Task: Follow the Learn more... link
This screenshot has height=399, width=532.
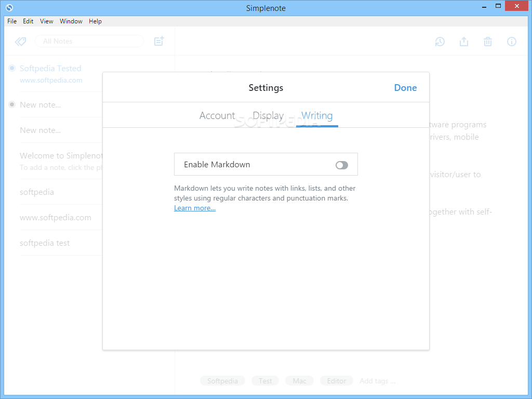Action: click(x=195, y=208)
